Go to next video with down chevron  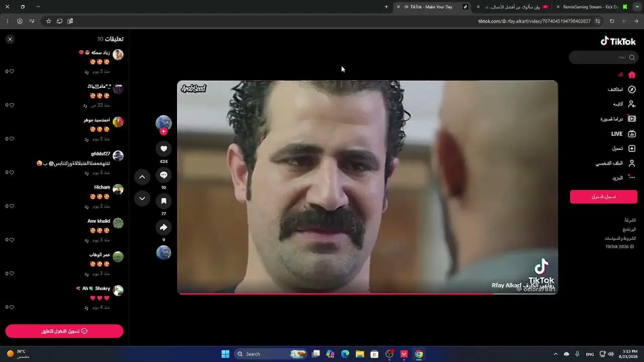tap(142, 199)
